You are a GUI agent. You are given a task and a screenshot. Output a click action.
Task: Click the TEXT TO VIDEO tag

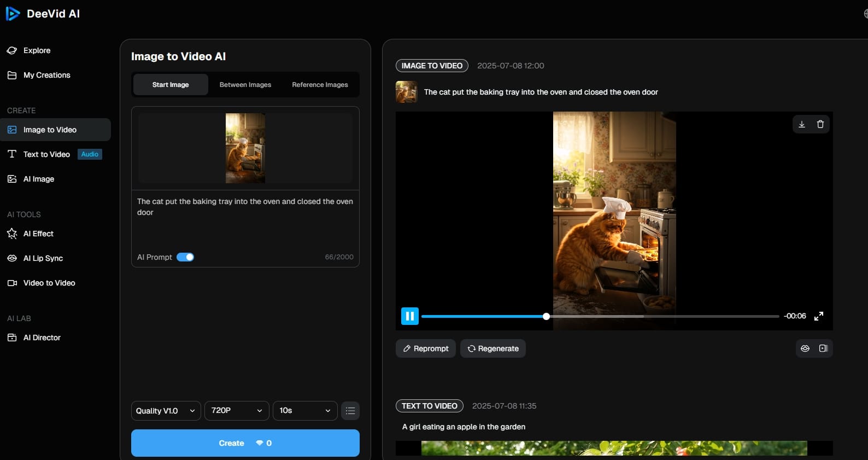(x=430, y=406)
